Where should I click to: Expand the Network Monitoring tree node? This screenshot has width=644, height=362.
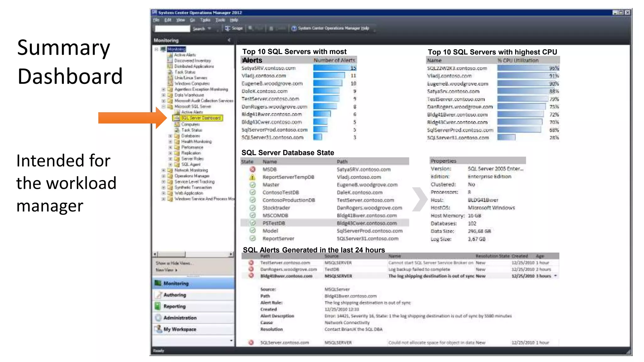164,170
